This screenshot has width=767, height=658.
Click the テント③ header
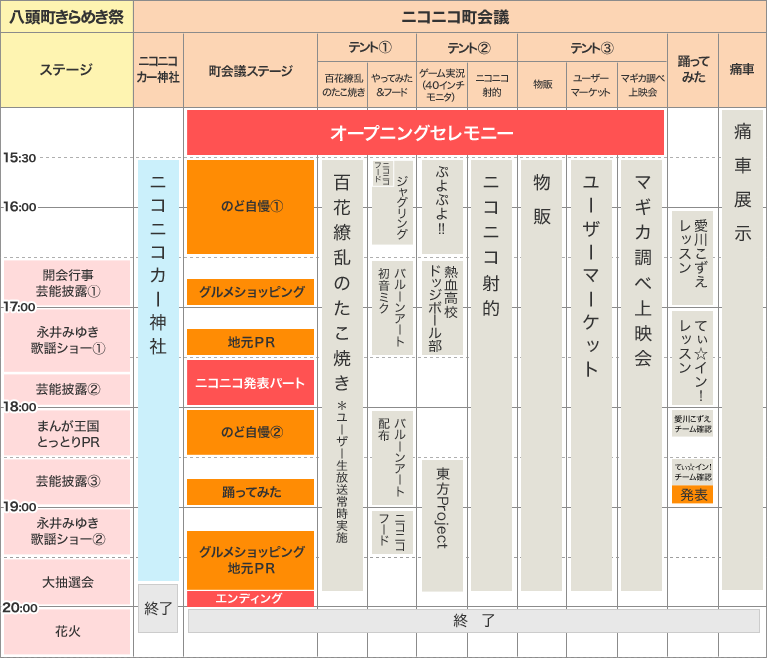(x=592, y=47)
